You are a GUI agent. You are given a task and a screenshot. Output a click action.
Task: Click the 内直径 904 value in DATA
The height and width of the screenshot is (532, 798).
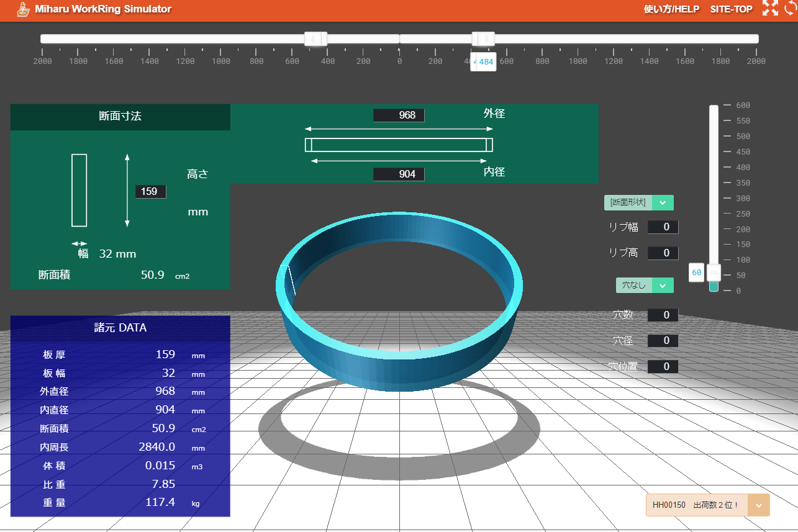pyautogui.click(x=165, y=410)
